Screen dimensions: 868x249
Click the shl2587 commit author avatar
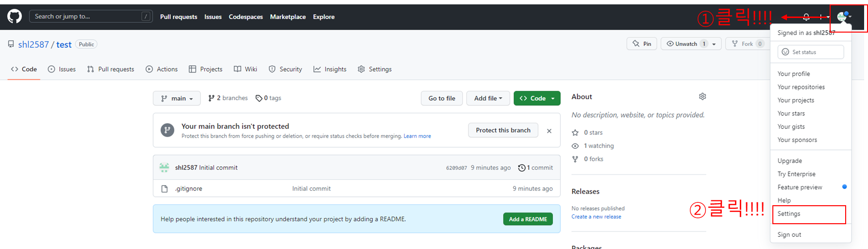tap(164, 168)
